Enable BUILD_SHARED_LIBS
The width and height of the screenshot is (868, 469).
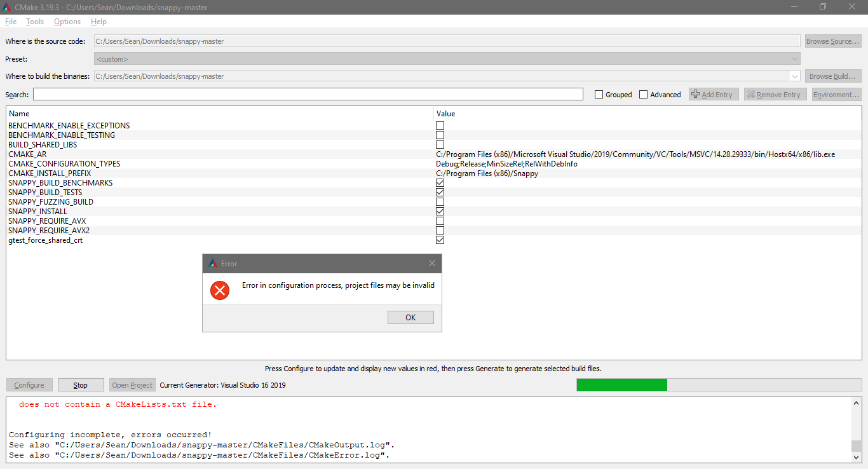[440, 144]
